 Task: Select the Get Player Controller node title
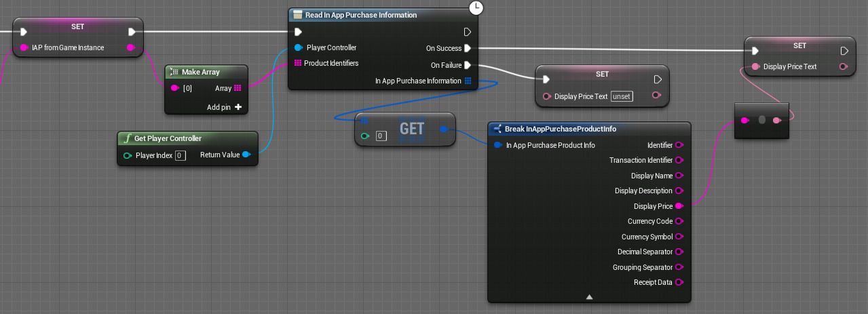pyautogui.click(x=168, y=138)
